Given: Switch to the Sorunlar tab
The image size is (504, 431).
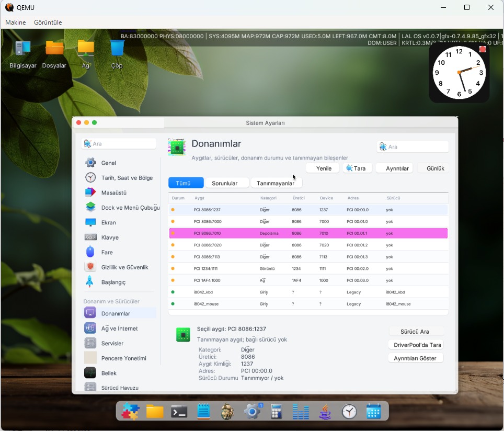Looking at the screenshot, I should (x=227, y=183).
